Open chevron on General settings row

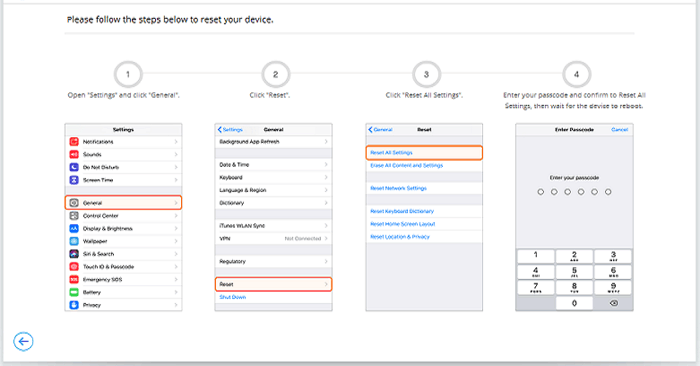(x=176, y=203)
